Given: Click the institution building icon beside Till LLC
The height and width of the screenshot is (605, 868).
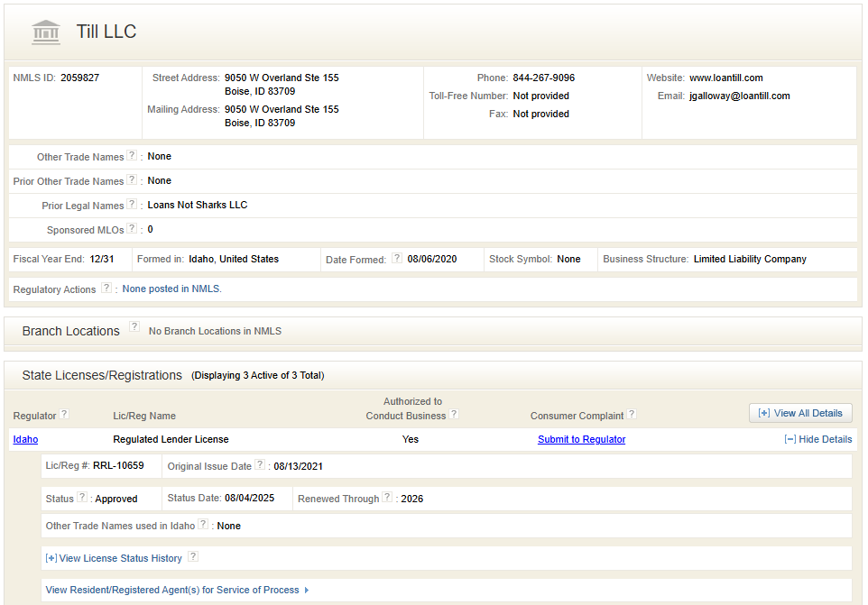Looking at the screenshot, I should point(46,32).
